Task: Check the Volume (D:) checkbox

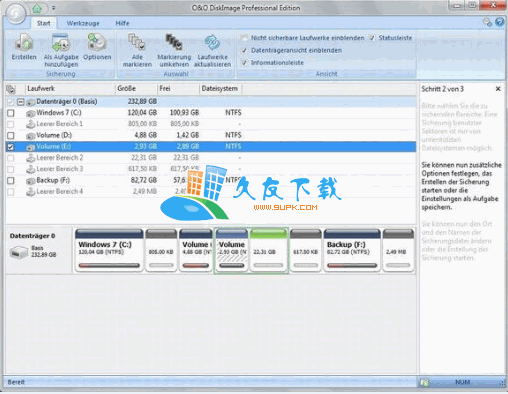Action: (11, 136)
